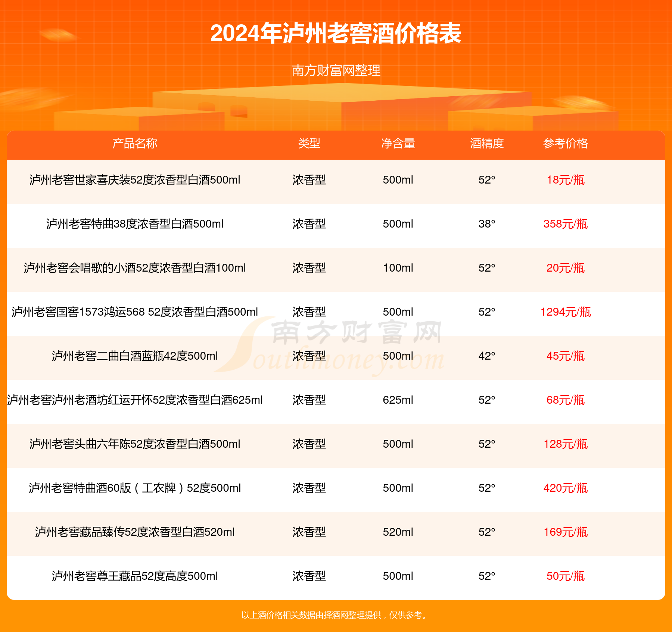Select the 特曲酒60版（工农牌）product name
The width and height of the screenshot is (672, 632).
pos(135,488)
